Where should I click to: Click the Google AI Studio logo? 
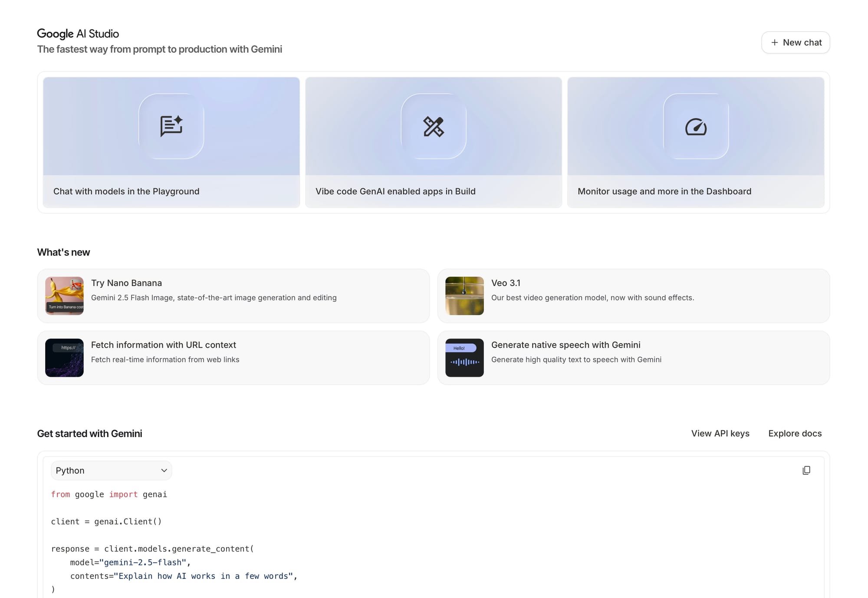[x=78, y=33]
